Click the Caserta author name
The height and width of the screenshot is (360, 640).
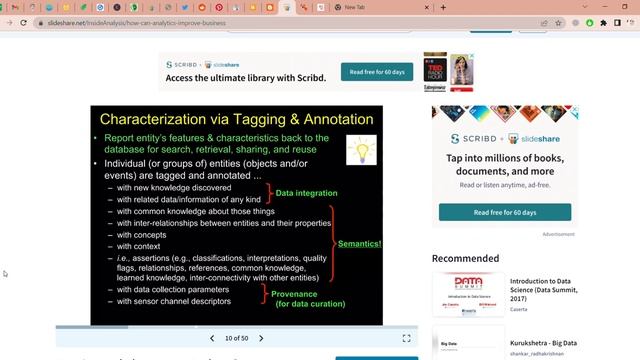[518, 309]
